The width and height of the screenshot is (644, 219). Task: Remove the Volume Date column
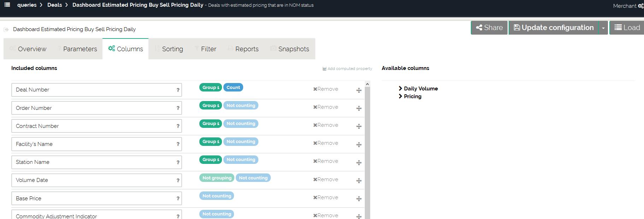326,179
